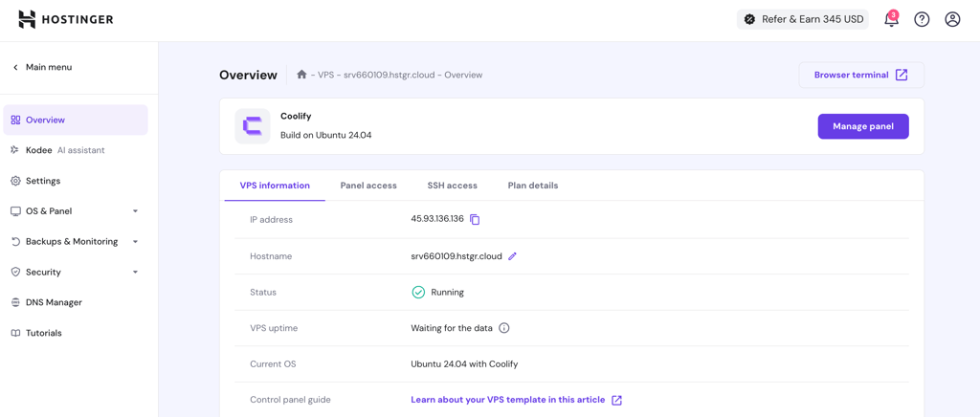The height and width of the screenshot is (417, 980).
Task: Click the DNS Manager globe icon
Action: 15,303
